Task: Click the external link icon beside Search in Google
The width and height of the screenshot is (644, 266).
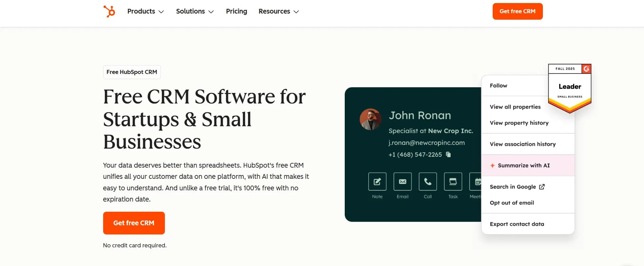Action: 542,187
